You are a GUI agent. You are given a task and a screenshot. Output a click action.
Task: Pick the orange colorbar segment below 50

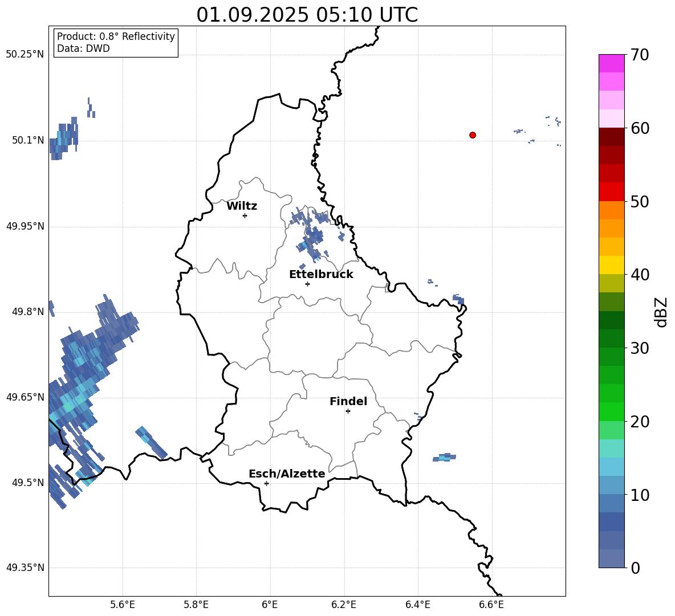(612, 210)
